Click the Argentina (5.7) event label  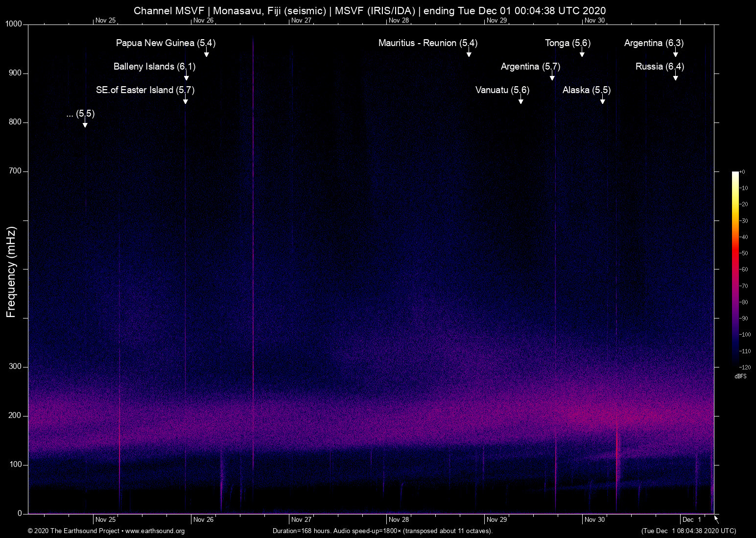point(530,67)
